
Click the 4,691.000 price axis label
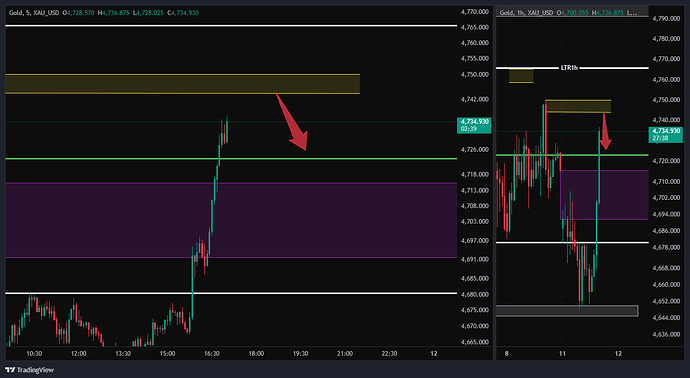(x=475, y=260)
